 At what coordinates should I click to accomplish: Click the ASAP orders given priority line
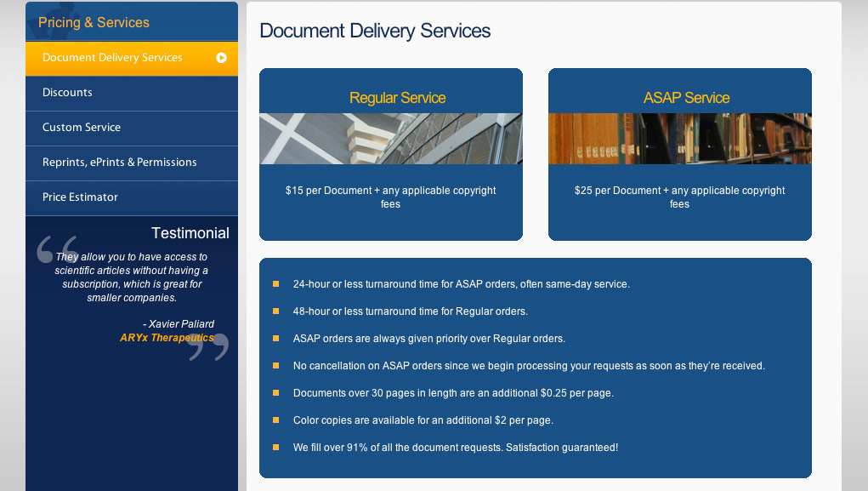429,338
